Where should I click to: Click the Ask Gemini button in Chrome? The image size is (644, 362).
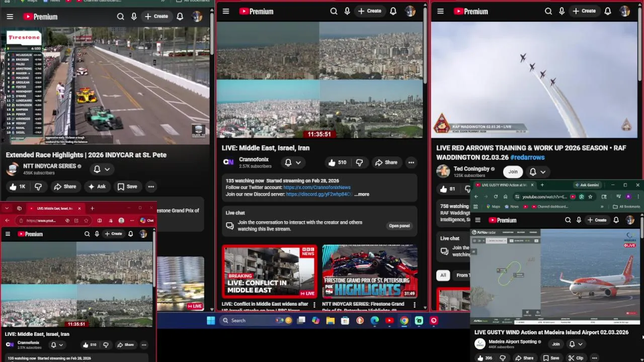pyautogui.click(x=587, y=185)
